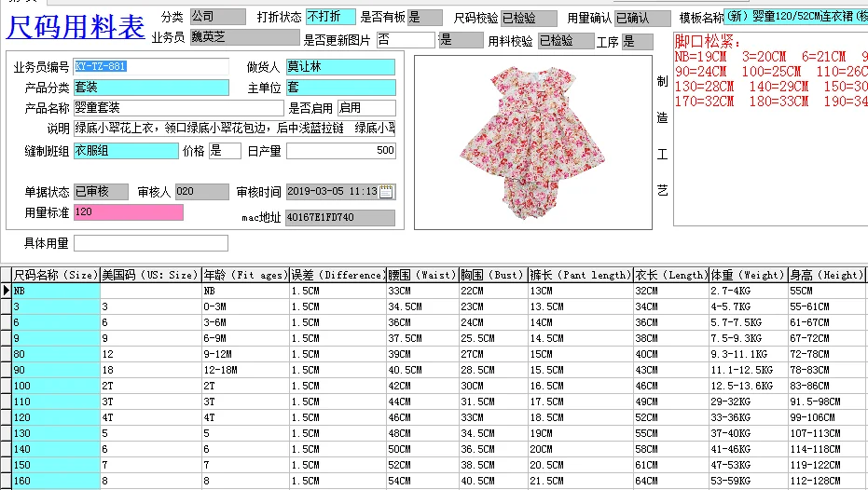Click the 尺码校验 field 已检验
The height and width of the screenshot is (490, 868).
coord(529,19)
